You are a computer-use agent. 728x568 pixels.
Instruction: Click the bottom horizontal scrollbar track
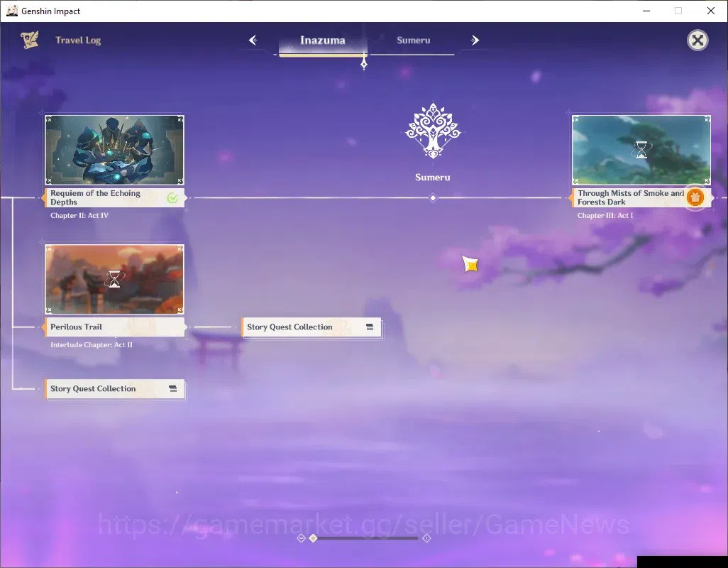tap(366, 537)
